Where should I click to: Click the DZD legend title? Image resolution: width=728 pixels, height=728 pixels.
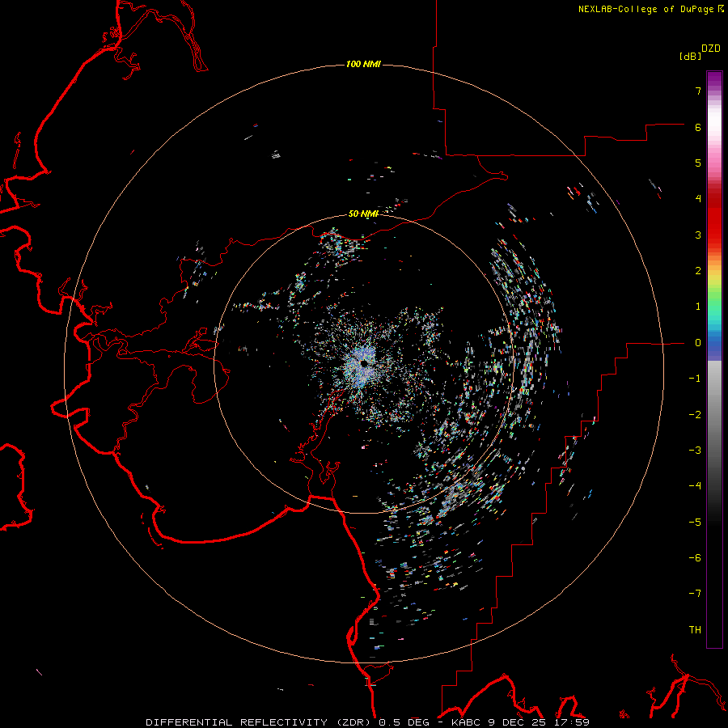pyautogui.click(x=711, y=49)
